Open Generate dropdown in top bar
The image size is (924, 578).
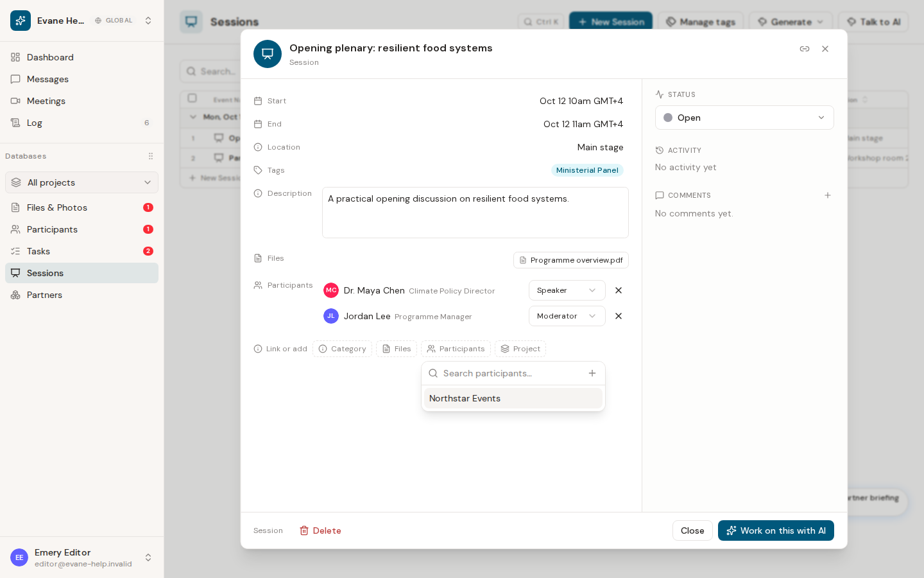[791, 22]
